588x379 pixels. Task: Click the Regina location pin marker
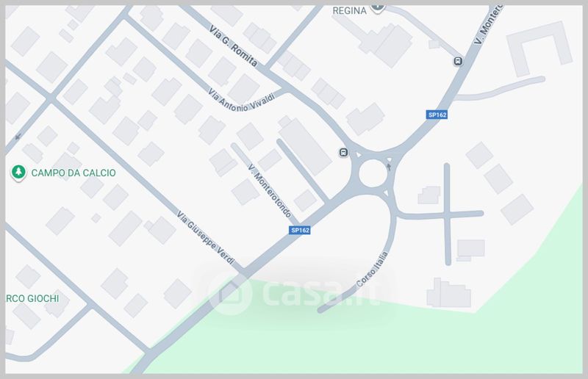(378, 8)
